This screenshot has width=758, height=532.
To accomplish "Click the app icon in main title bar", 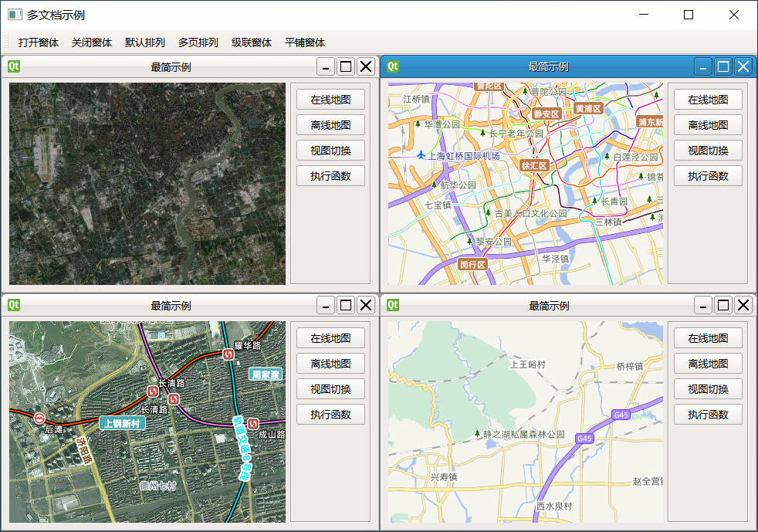I will [15, 15].
